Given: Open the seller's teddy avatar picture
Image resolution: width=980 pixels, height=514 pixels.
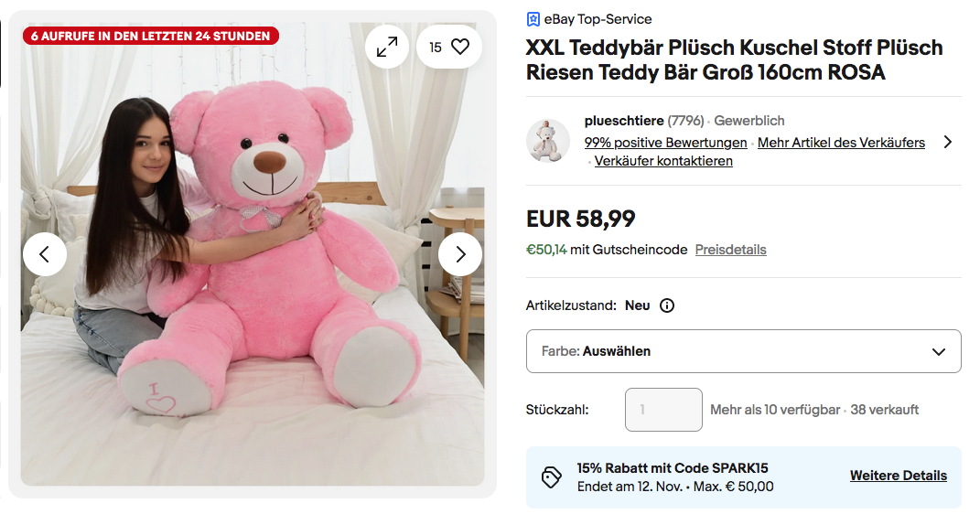Looking at the screenshot, I should [x=548, y=141].
